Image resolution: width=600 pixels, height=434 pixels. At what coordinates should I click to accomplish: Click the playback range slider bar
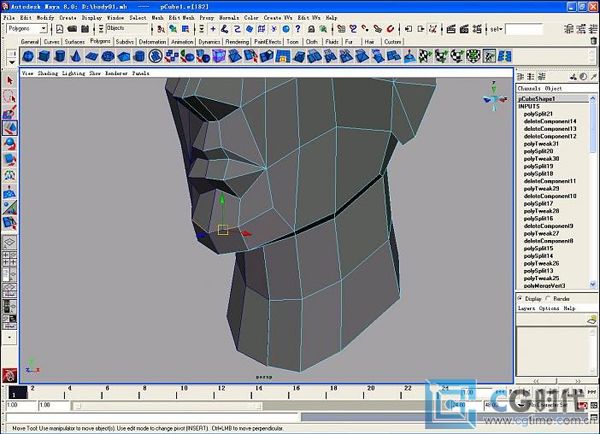(167, 405)
